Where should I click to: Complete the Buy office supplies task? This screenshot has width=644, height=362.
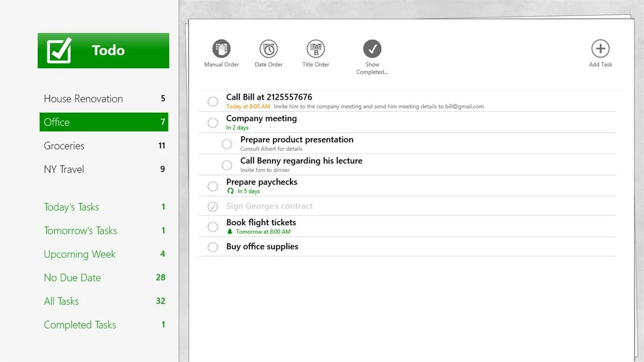pos(213,247)
